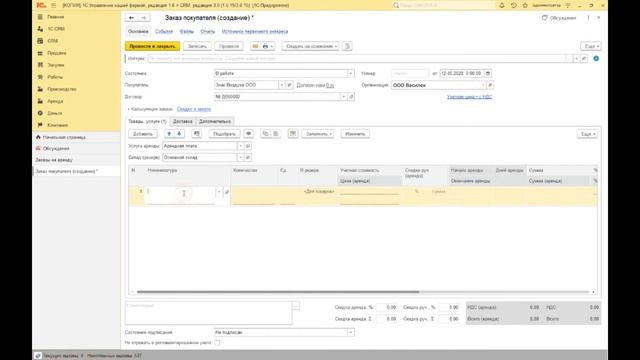Viewport: 640px width, 360px height.
Task: Click the 'Записать' button
Action: pos(197,47)
